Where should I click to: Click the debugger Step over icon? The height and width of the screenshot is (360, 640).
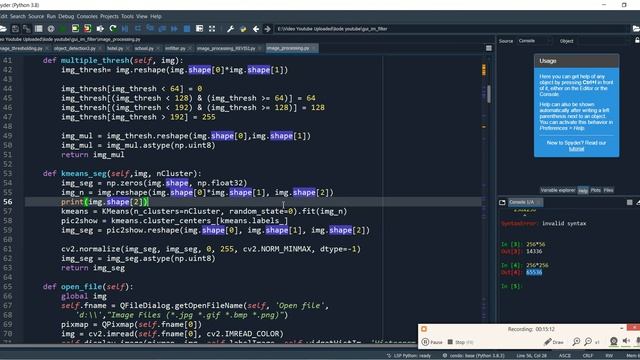[x=138, y=29]
